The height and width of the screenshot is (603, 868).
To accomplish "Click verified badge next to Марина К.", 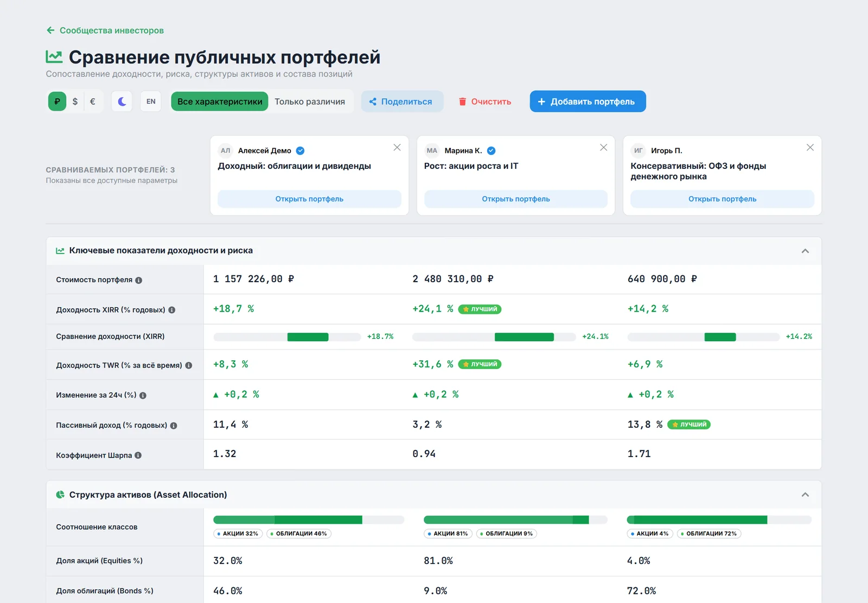I will (491, 151).
